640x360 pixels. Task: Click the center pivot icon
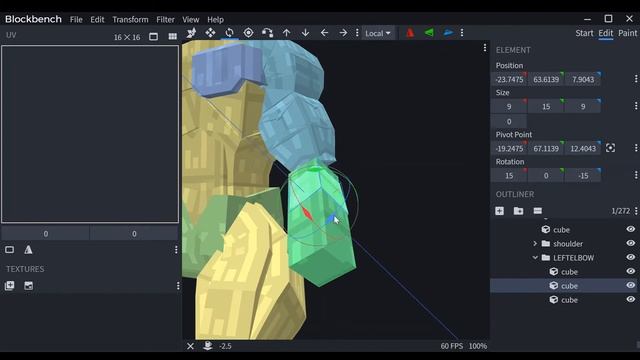610,148
